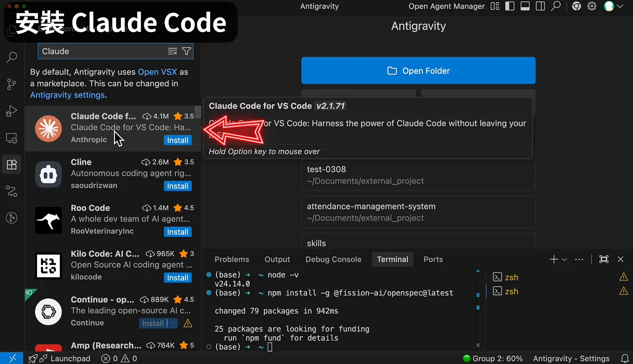The width and height of the screenshot is (633, 364).
Task: Switch to the Output tab
Action: (277, 259)
